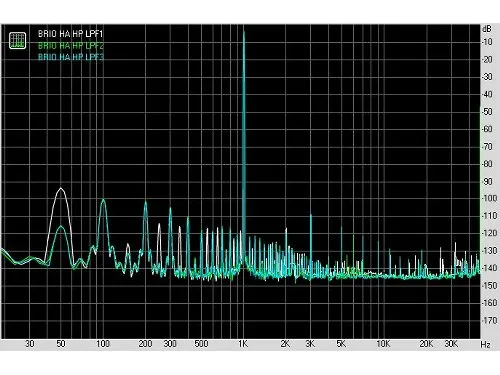
Task: Click the spectrum graph icon in the legend
Action: (x=17, y=40)
